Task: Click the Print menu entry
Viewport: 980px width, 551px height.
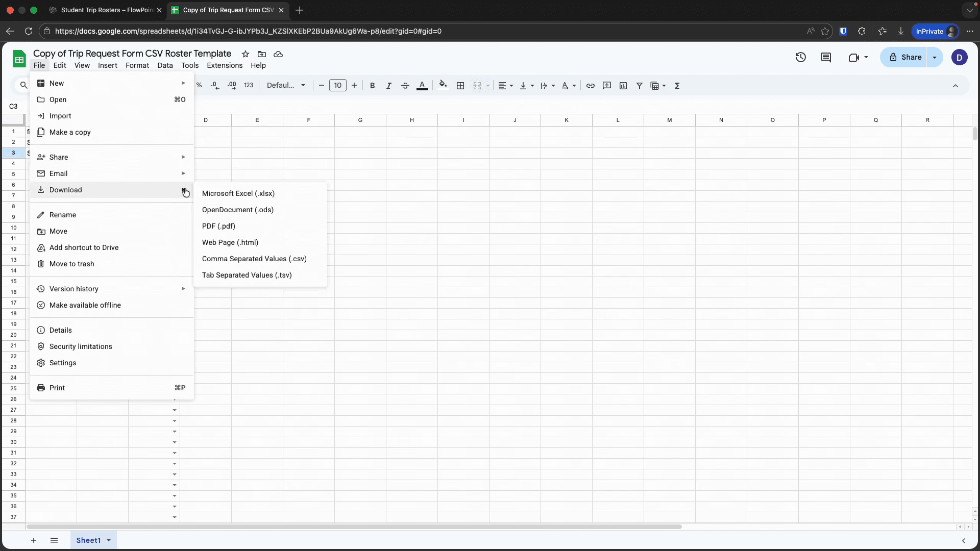Action: point(112,388)
